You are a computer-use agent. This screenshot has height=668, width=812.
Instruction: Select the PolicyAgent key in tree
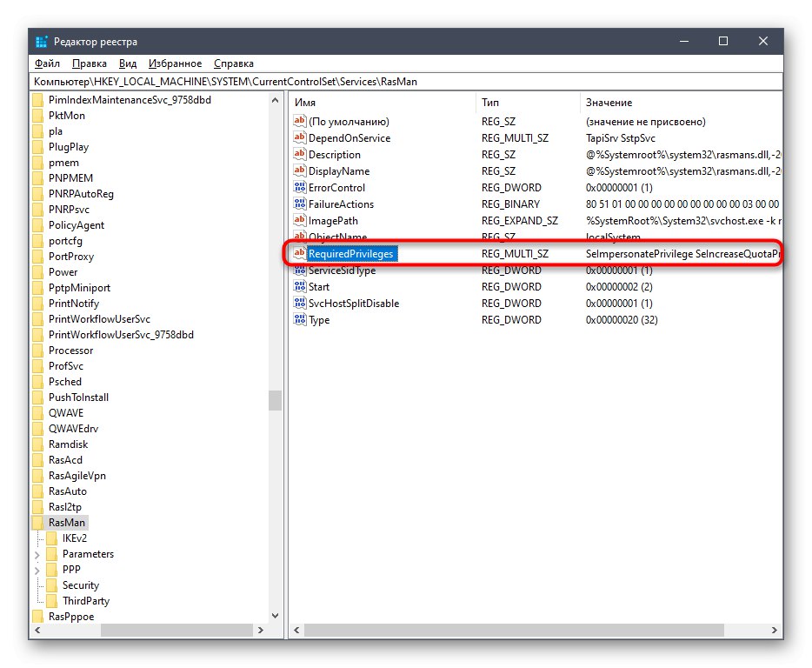click(x=77, y=225)
